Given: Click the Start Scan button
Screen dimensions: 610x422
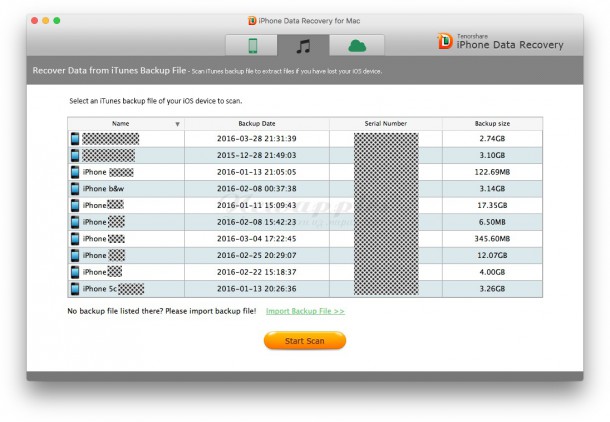Looking at the screenshot, I should 305,340.
